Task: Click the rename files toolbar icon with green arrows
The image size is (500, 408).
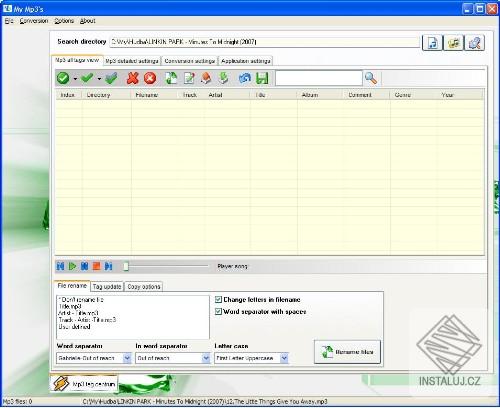Action: [x=171, y=78]
